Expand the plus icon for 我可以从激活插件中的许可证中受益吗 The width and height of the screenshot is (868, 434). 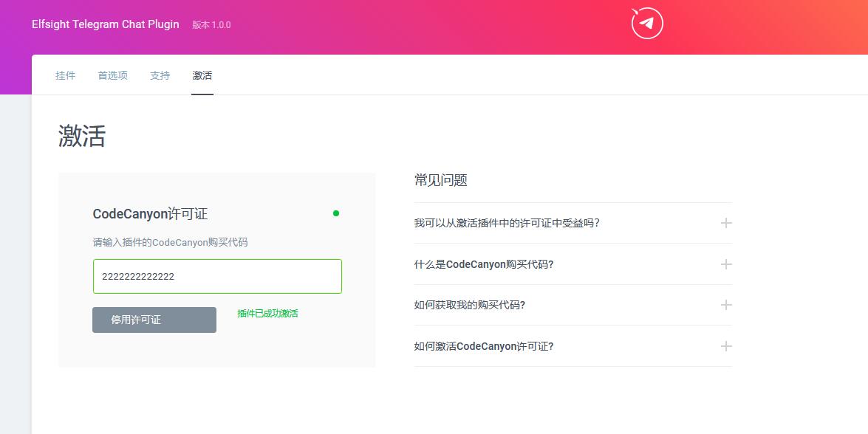pos(725,223)
